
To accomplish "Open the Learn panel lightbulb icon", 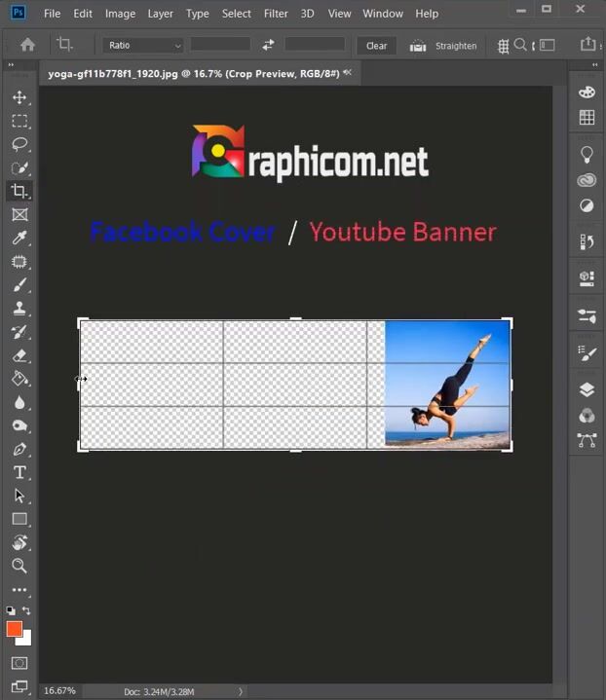I will [587, 155].
